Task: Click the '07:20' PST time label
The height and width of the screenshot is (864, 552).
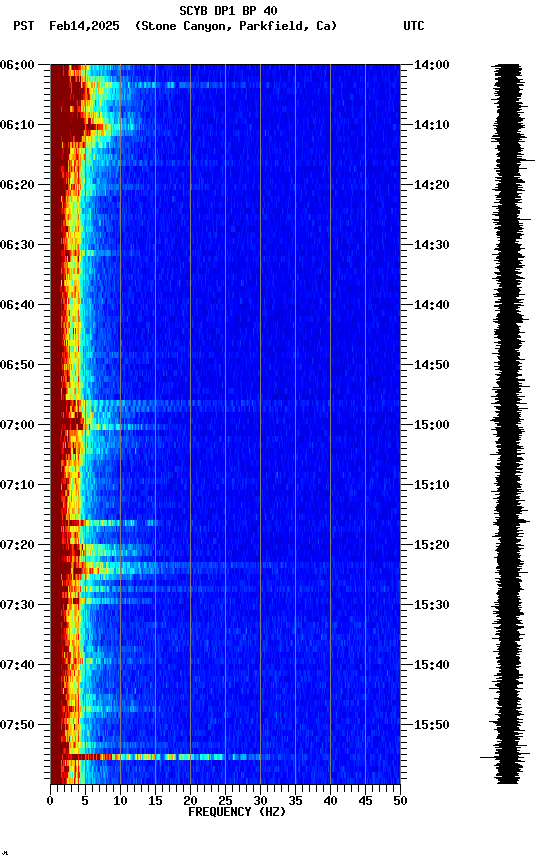Action: (17, 545)
